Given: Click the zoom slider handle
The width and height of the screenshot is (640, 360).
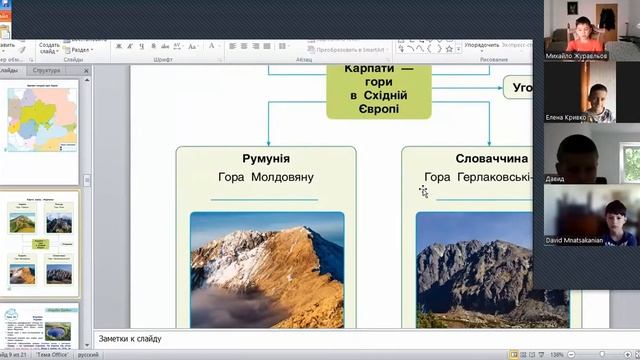Looking at the screenshot, I should click(602, 355).
